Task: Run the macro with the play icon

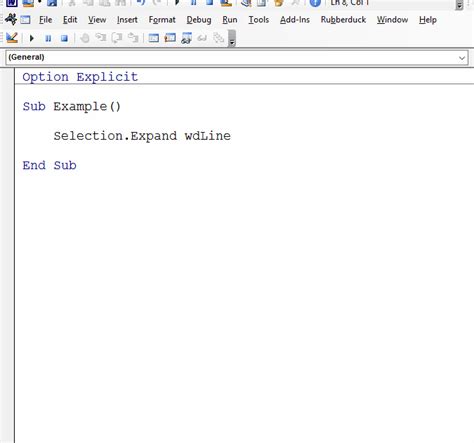Action: coord(32,38)
